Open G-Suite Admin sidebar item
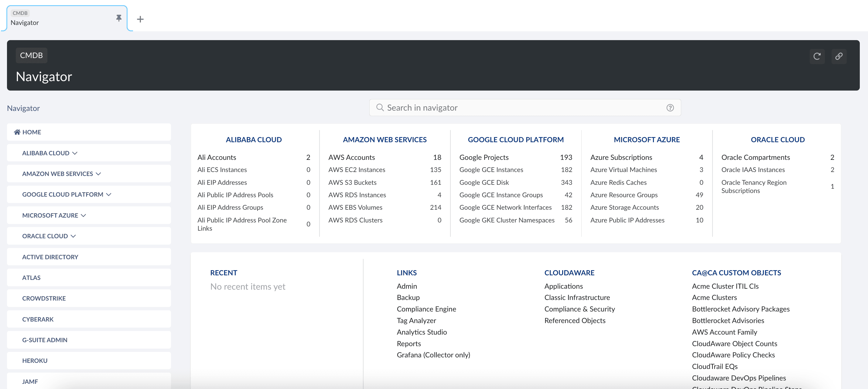 click(89, 340)
